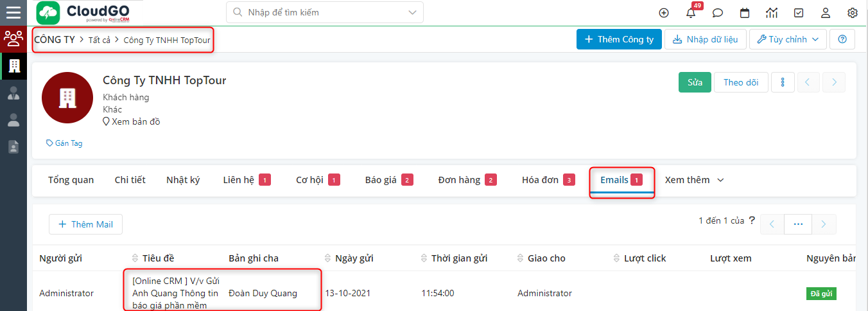Screen dimensions: 868x311
Task: Open the reports chart icon
Action: pos(772,13)
